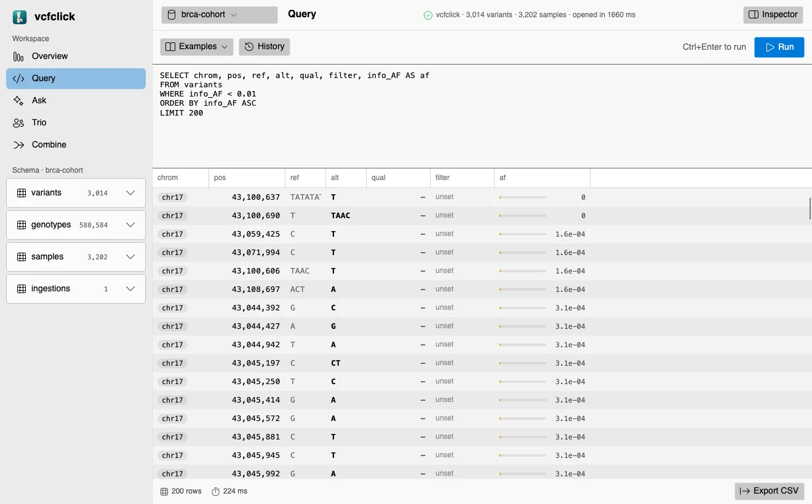812x504 pixels.
Task: Toggle the Inspector panel
Action: click(x=773, y=15)
